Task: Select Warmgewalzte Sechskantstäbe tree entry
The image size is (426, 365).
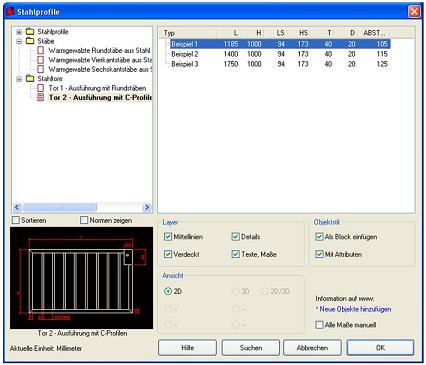Action: (100, 69)
